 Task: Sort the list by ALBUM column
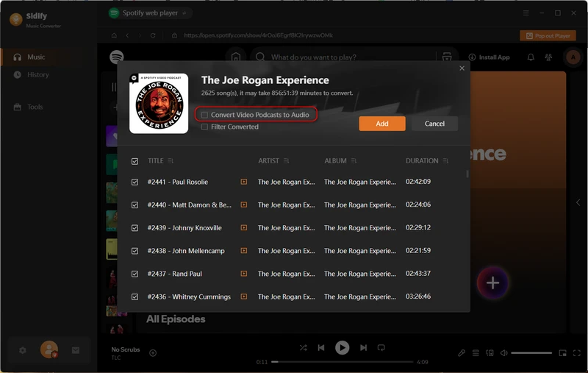[x=354, y=160]
